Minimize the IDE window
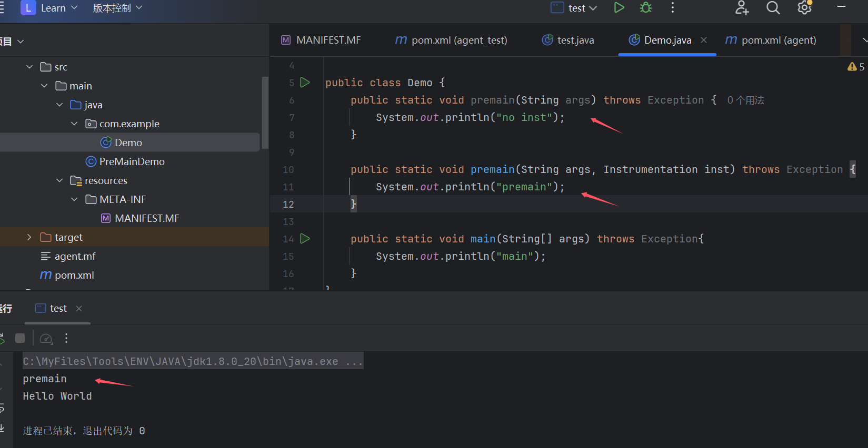 coord(841,7)
